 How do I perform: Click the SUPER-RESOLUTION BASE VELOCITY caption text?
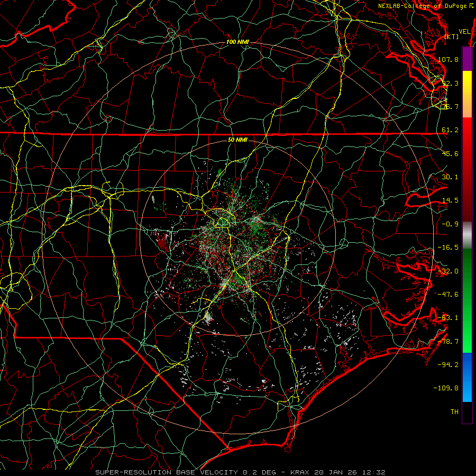pyautogui.click(x=168, y=472)
